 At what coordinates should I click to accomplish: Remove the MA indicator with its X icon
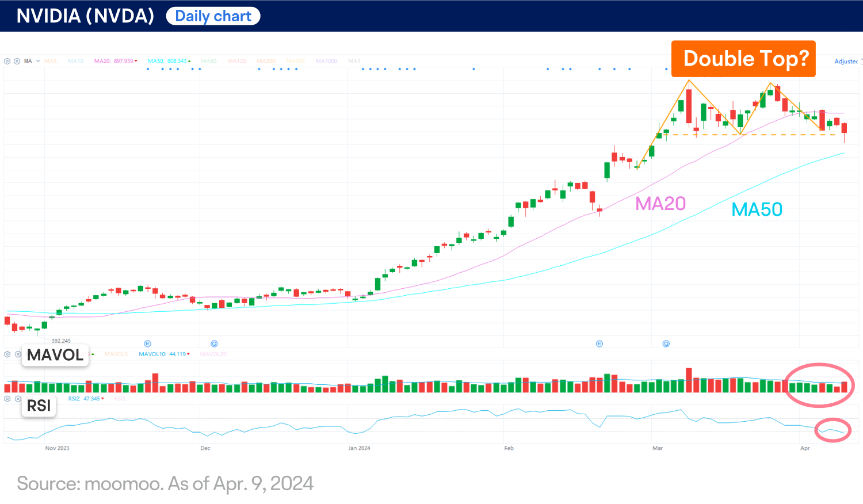click(x=17, y=61)
